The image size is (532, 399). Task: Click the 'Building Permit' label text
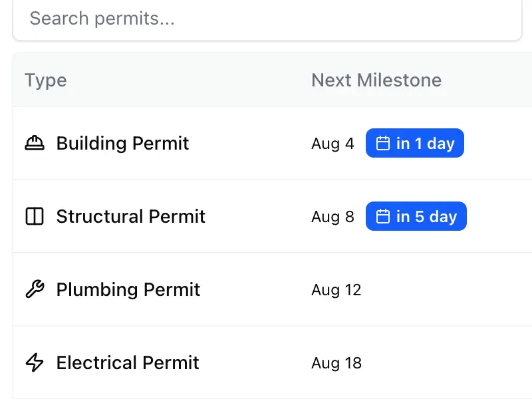122,143
